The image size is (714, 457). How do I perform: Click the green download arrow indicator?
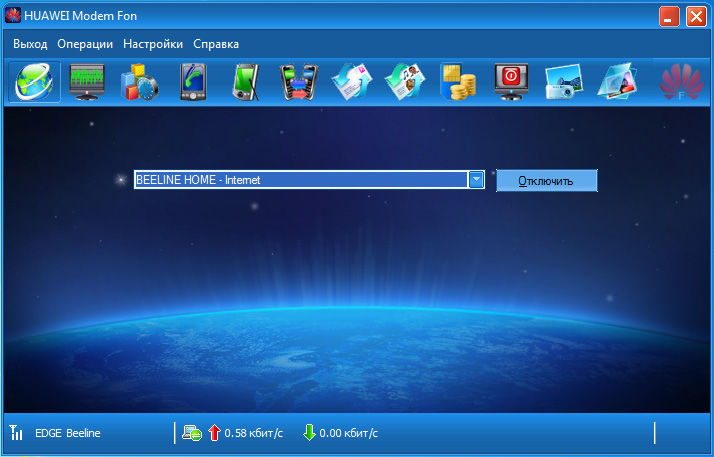click(x=309, y=432)
